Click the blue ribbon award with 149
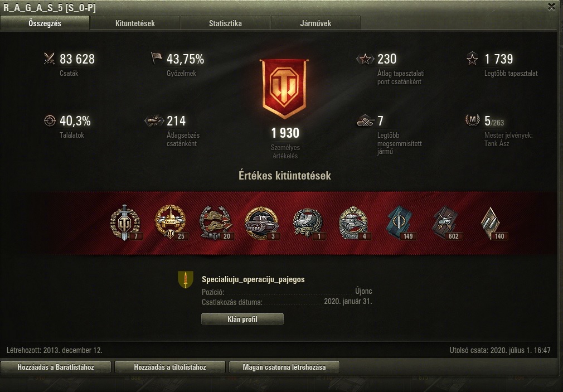Viewport: 563px width, 392px height. pos(400,223)
